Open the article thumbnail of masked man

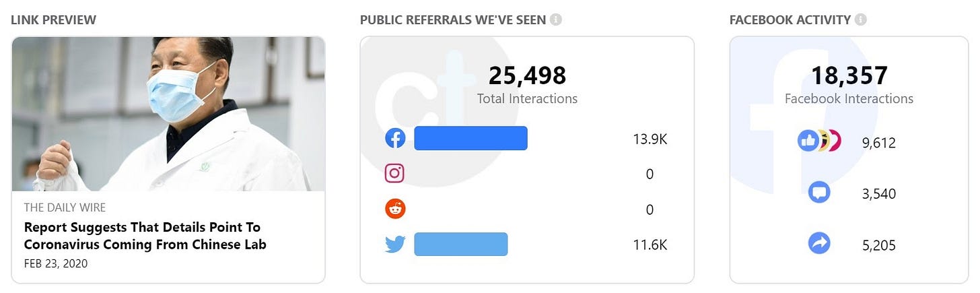click(x=168, y=113)
